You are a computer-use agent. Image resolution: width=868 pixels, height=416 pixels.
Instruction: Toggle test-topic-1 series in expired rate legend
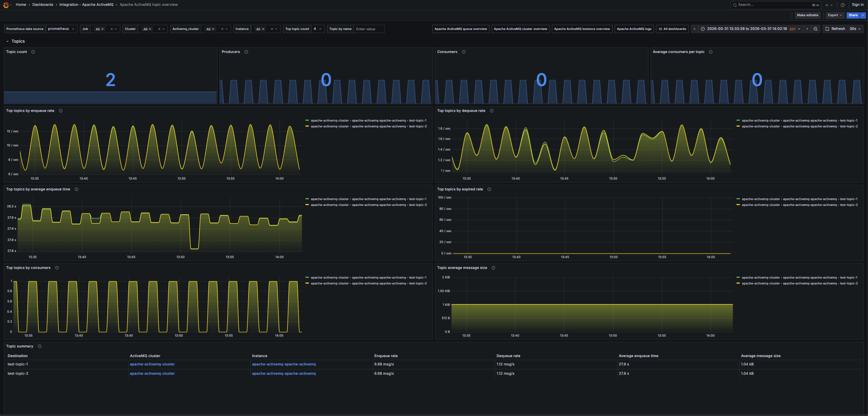pyautogui.click(x=799, y=199)
